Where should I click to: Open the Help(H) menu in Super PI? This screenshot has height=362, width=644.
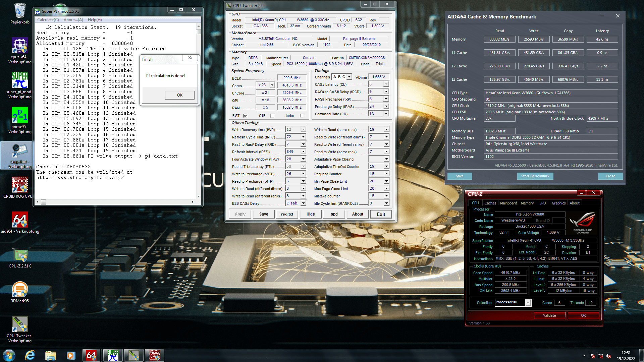click(x=95, y=20)
